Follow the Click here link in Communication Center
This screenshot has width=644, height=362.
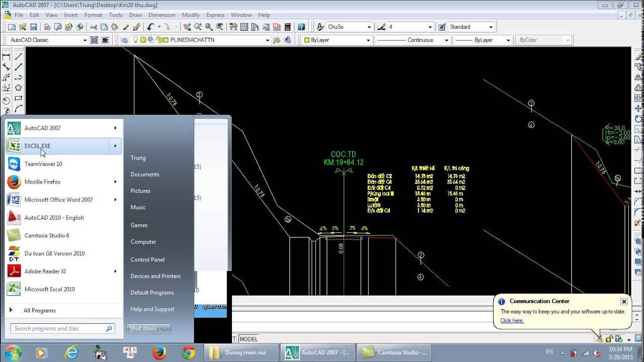(x=512, y=320)
